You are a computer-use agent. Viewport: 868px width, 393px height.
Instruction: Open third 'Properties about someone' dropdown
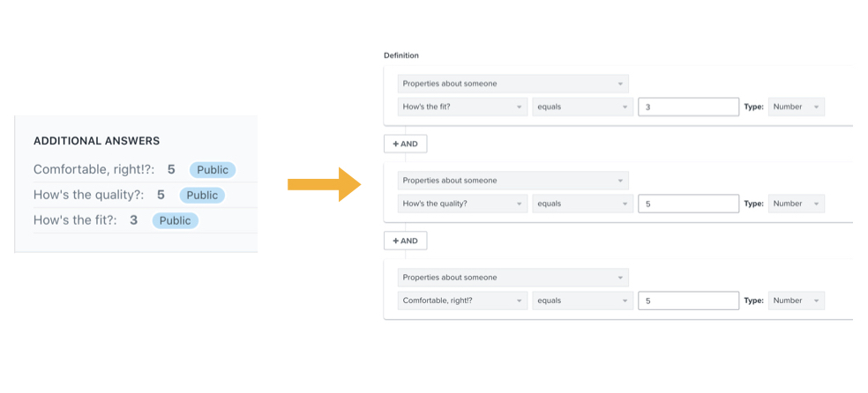click(513, 278)
